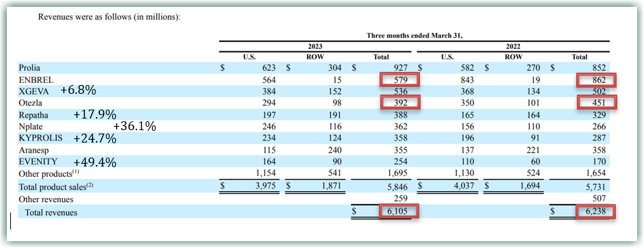The width and height of the screenshot is (644, 248).
Task: Select Total revenues 2022 value 6,238
Action: 596,212
